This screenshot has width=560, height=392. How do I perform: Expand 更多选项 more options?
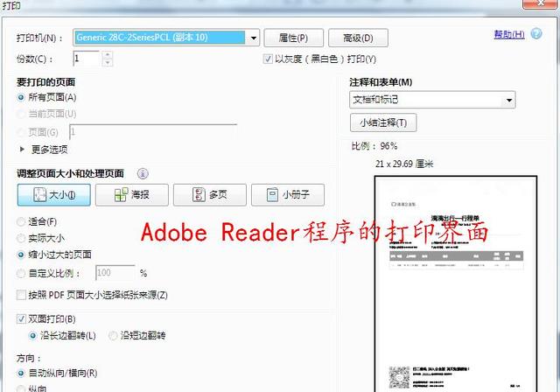coord(44,150)
